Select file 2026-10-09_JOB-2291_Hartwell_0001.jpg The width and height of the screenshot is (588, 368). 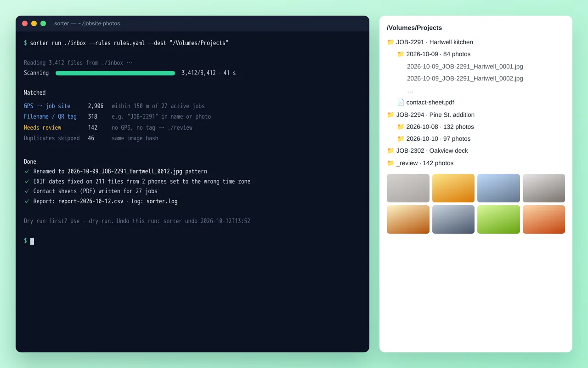[x=465, y=66]
